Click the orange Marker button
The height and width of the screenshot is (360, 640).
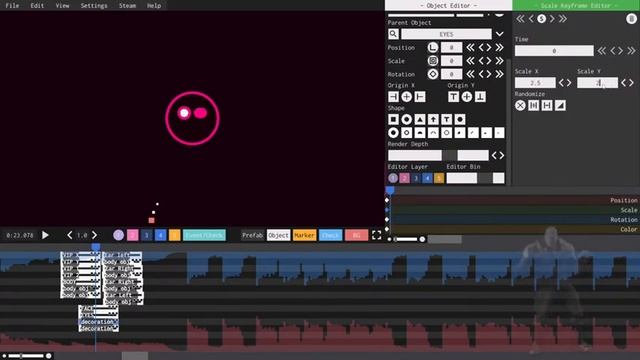304,235
